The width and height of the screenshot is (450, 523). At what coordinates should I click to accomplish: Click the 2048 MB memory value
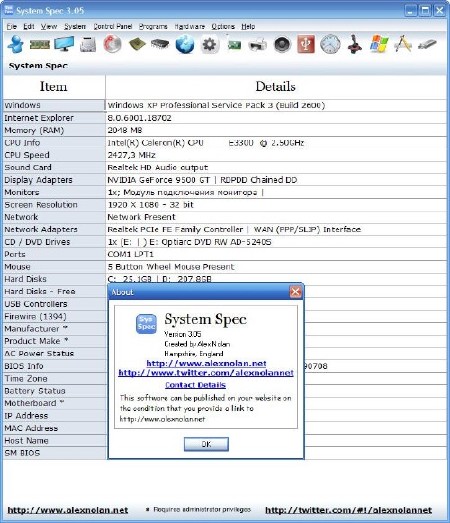click(x=125, y=130)
